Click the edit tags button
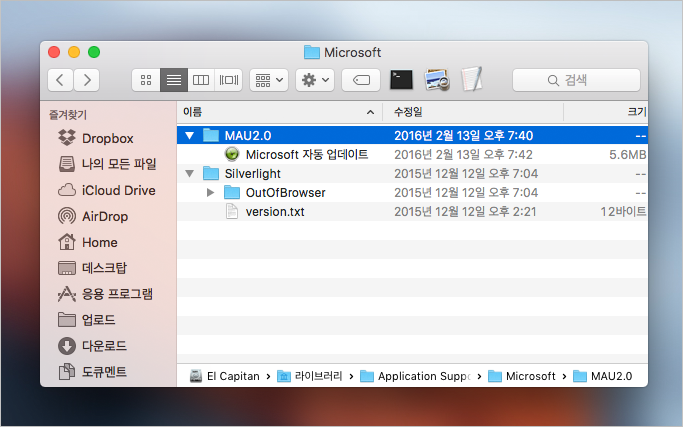This screenshot has height=427, width=683. 361,80
